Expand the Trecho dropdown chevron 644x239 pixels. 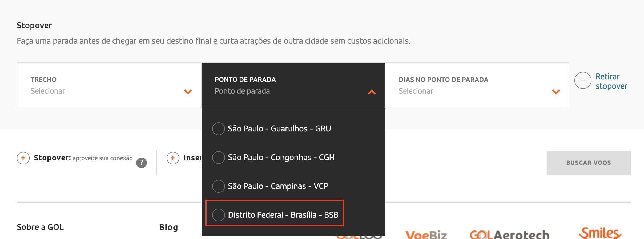188,92
